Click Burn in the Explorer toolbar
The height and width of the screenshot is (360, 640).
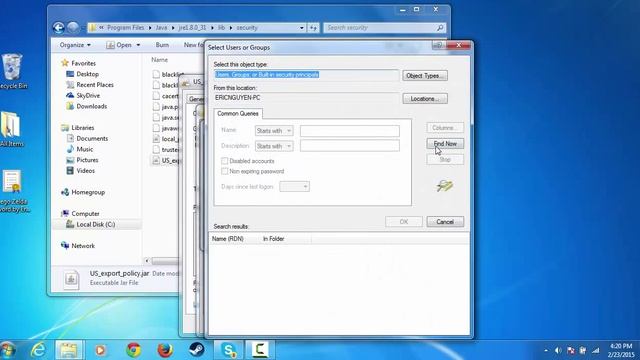pyautogui.click(x=162, y=45)
